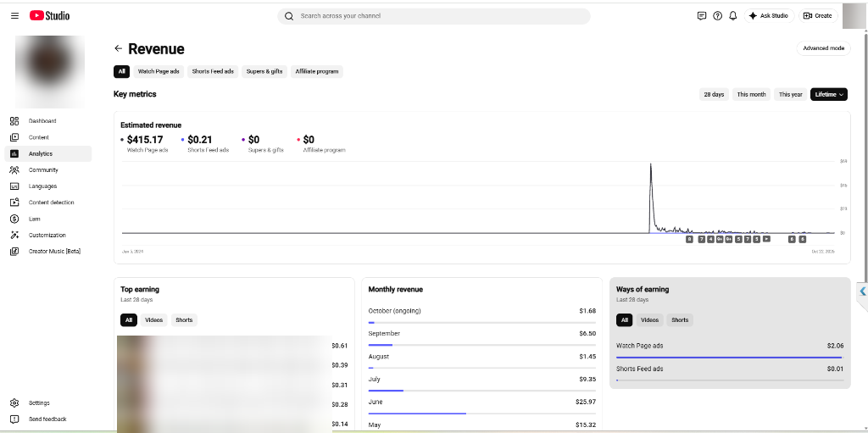Open the Lifetime period dropdown

point(829,95)
